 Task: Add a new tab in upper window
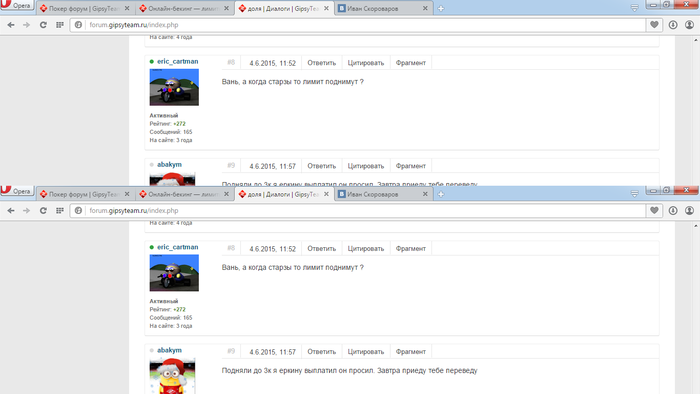click(441, 8)
